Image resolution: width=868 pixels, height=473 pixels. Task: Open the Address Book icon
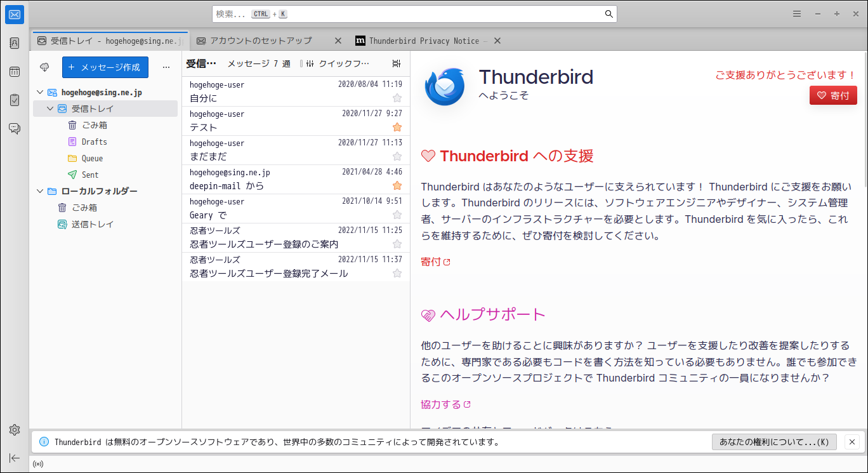tap(15, 43)
